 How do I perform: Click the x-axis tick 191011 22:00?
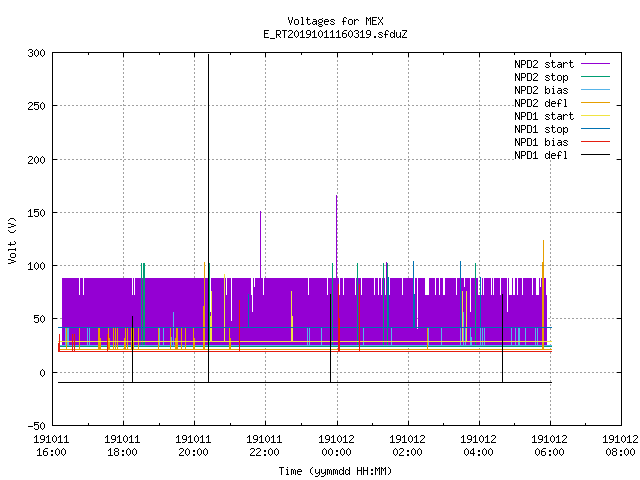[264, 446]
